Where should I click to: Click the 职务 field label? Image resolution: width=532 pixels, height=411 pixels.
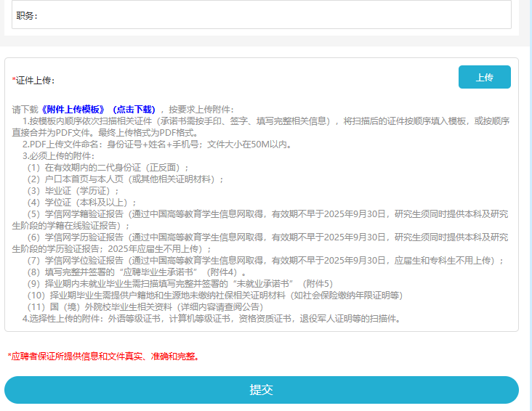point(27,15)
